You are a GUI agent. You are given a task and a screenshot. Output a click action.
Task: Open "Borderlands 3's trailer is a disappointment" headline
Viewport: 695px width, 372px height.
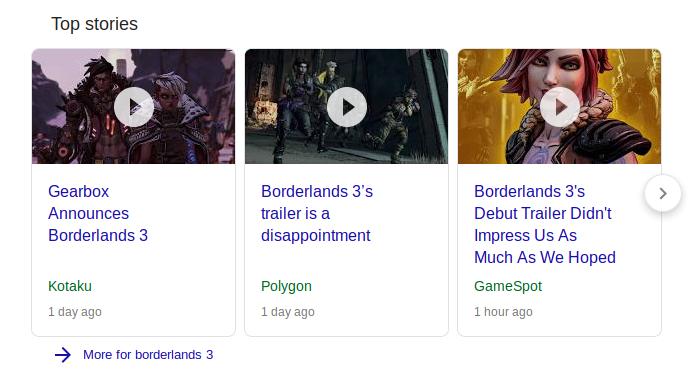317,213
